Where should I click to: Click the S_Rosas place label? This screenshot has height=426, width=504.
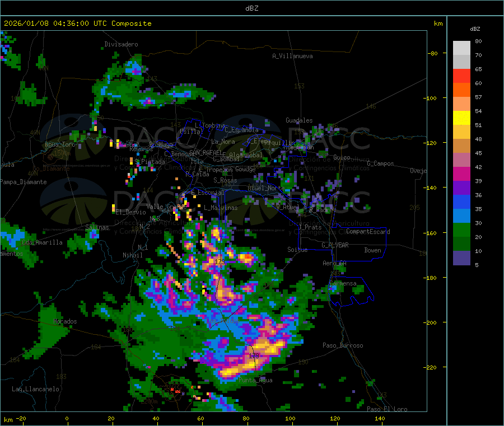coord(225,180)
